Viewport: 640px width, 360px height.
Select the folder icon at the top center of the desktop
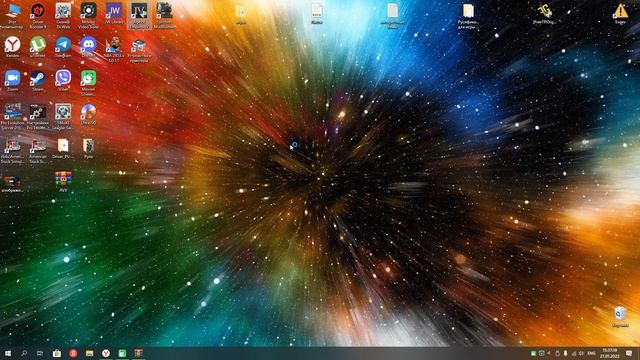point(241,13)
